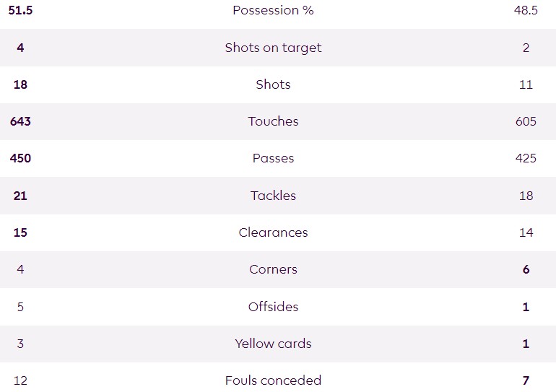
Task: Click the Passes row label
Action: (x=273, y=158)
